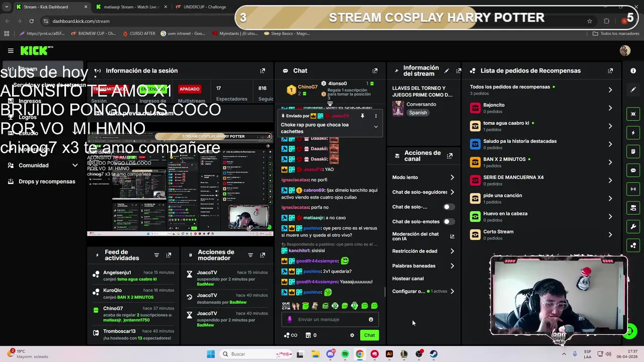The image size is (644, 362).
Task: Click the Windows Start button
Action: click(211, 354)
